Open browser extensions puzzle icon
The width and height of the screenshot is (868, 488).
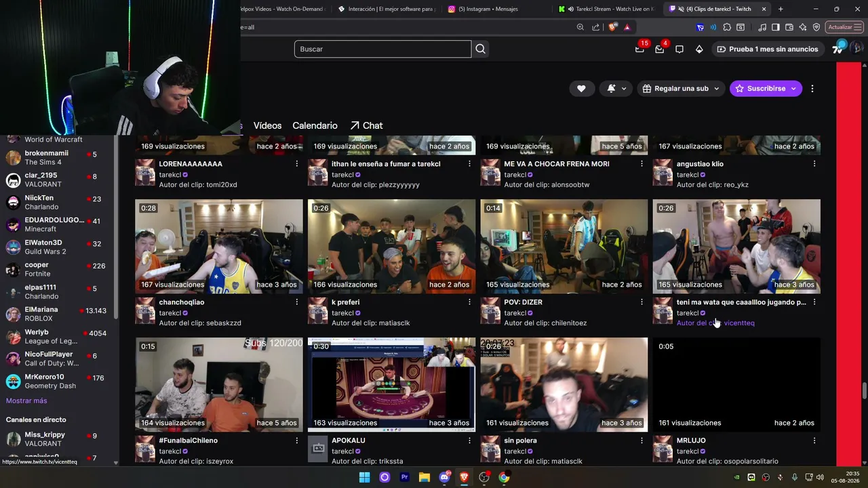click(x=727, y=27)
